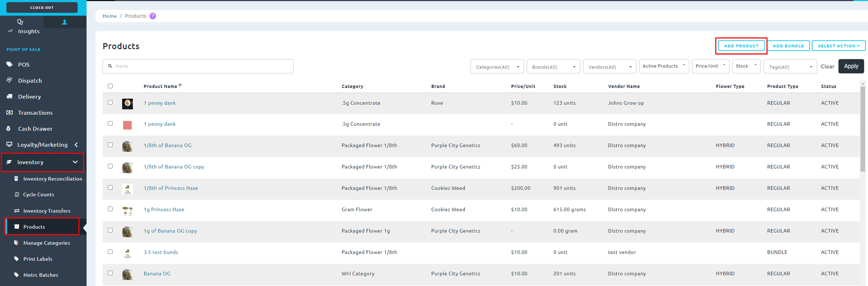The height and width of the screenshot is (286, 868).
Task: Open Inventory Transfers menu item
Action: tap(47, 211)
